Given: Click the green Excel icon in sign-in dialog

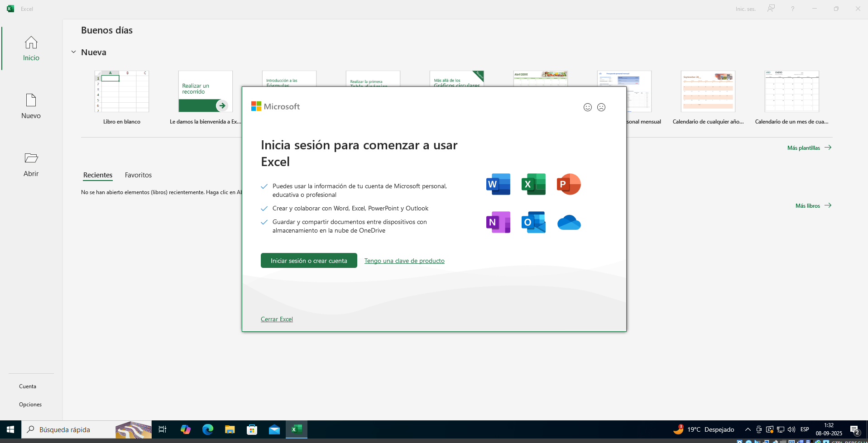Looking at the screenshot, I should tap(533, 184).
